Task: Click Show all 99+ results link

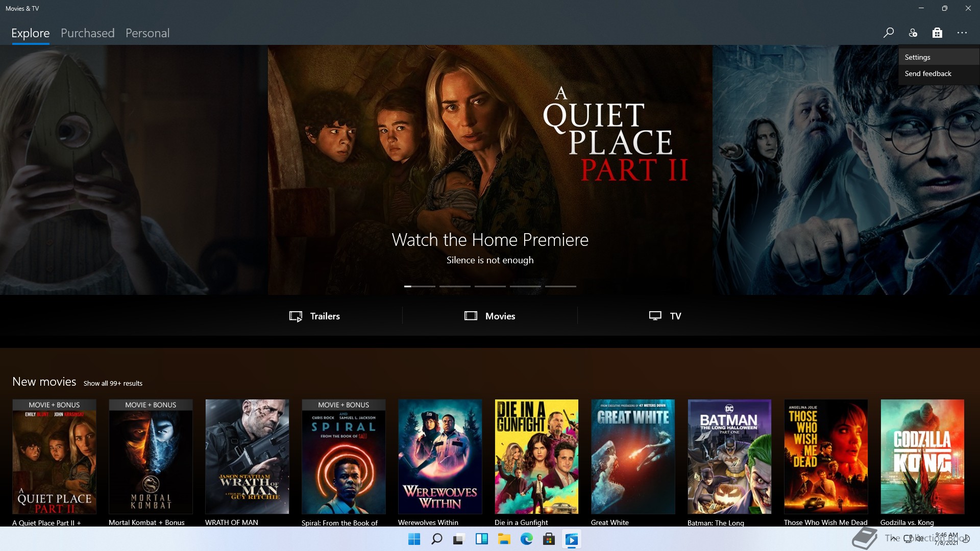Action: coord(113,383)
